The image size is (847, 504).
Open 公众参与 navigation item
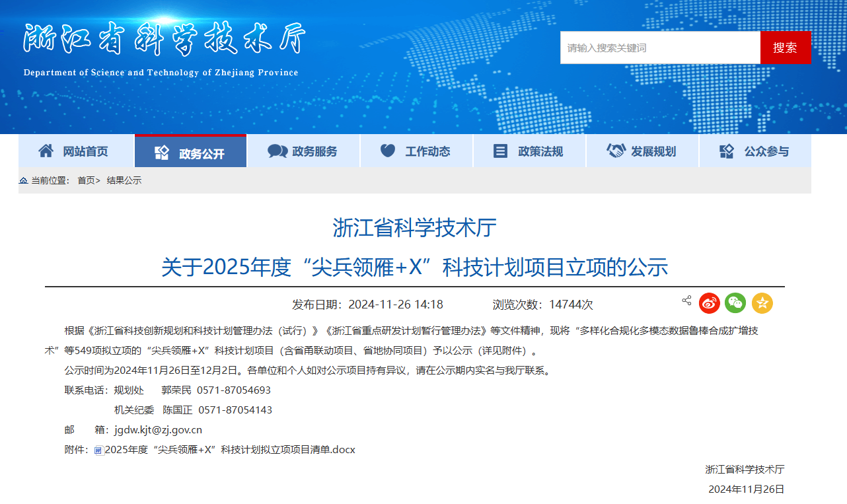pos(755,151)
